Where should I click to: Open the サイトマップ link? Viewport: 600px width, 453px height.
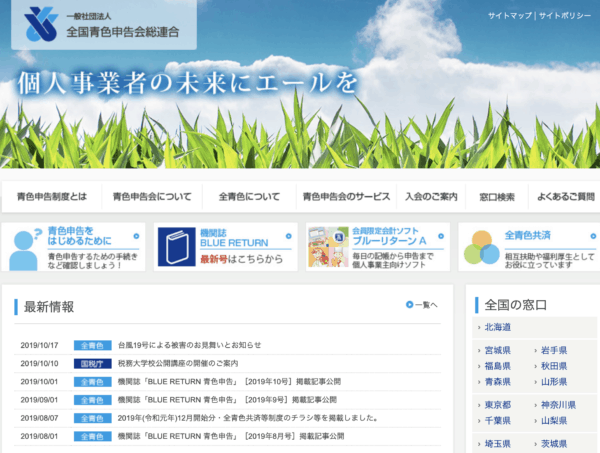511,17
